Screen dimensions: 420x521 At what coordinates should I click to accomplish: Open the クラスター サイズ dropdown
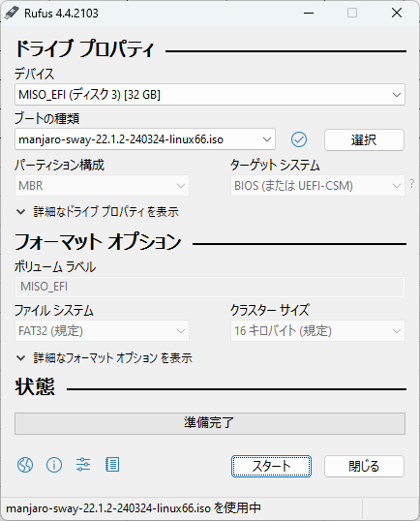click(317, 330)
